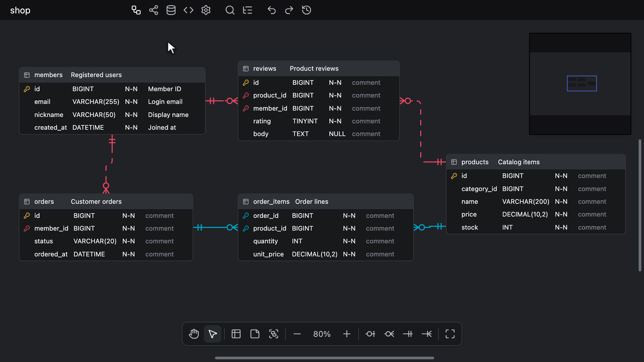Open the SQL code view icon
This screenshot has height=362, width=644.
pyautogui.click(x=189, y=10)
